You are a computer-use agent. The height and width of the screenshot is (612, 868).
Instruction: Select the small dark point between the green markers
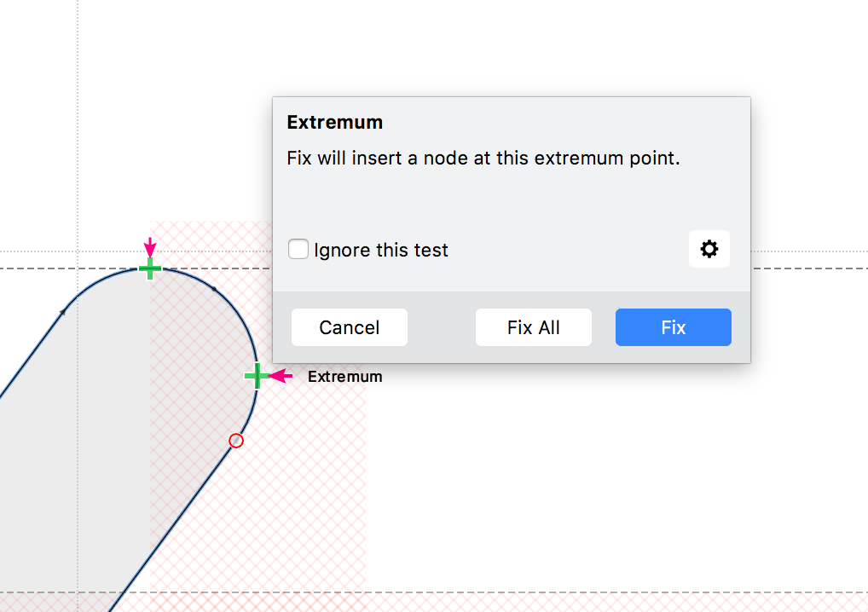(214, 291)
